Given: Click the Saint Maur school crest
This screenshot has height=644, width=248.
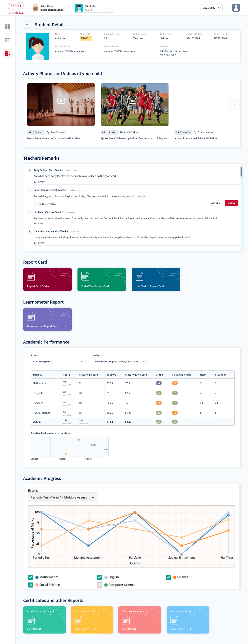Looking at the screenshot, I should pos(36,8).
